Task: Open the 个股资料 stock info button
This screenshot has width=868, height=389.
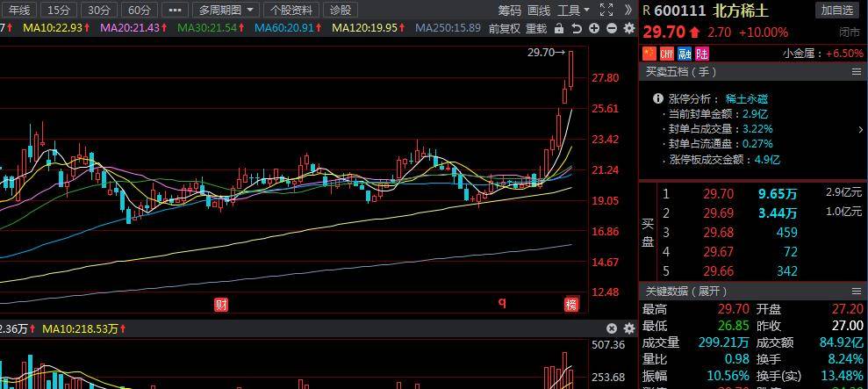Action: pos(291,10)
